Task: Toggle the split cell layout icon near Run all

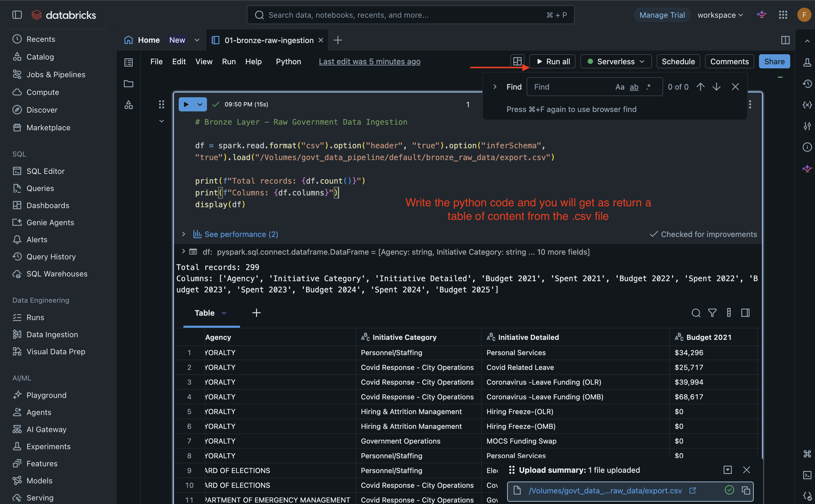Action: point(517,61)
